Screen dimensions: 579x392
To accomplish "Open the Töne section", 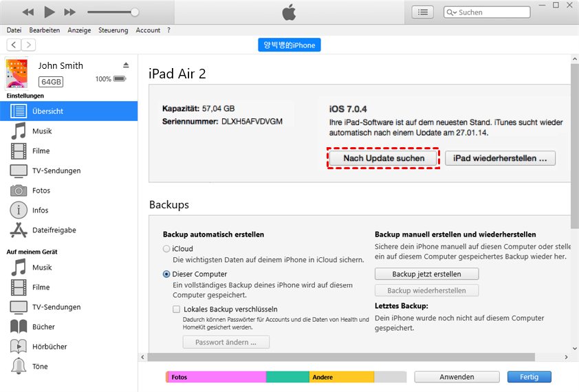I will click(40, 367).
